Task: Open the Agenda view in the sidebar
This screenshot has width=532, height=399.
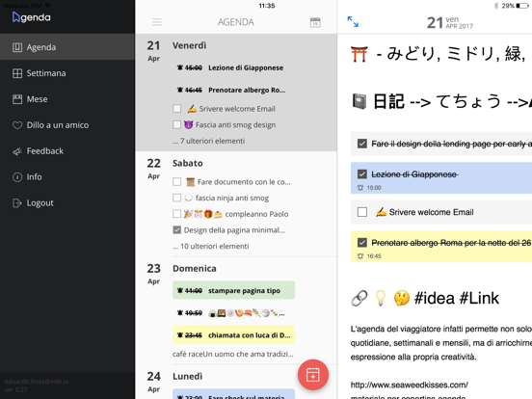Action: 67,47
